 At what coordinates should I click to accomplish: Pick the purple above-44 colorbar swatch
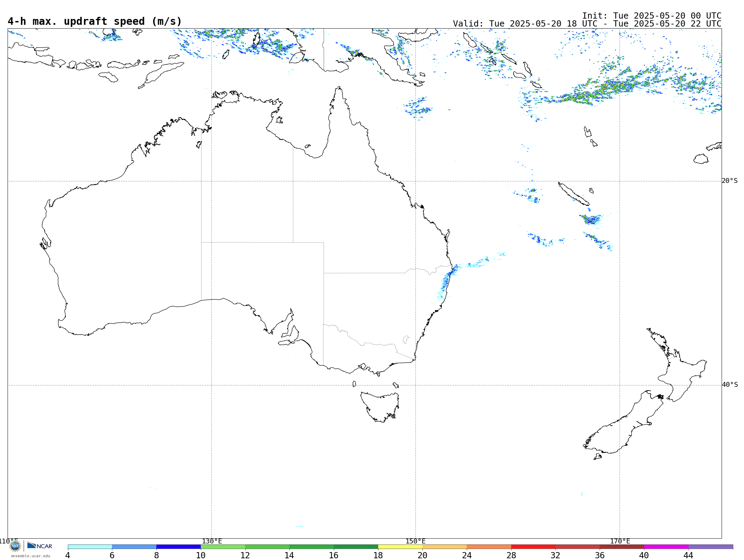point(711,547)
